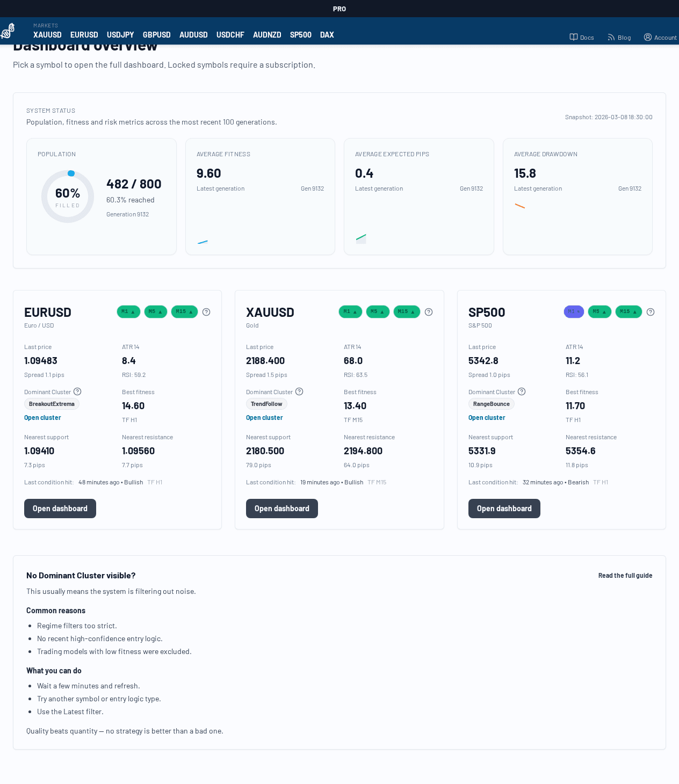Viewport: 679px width, 784px height.
Task: Open the help icon next to XAUUSD Dominant Cluster
Action: click(299, 391)
